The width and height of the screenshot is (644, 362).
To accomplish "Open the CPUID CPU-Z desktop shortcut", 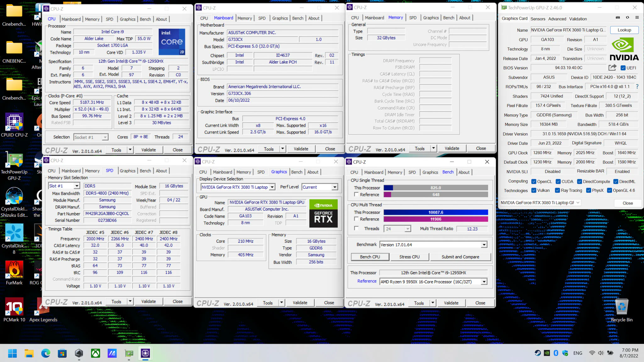I will coord(14,125).
